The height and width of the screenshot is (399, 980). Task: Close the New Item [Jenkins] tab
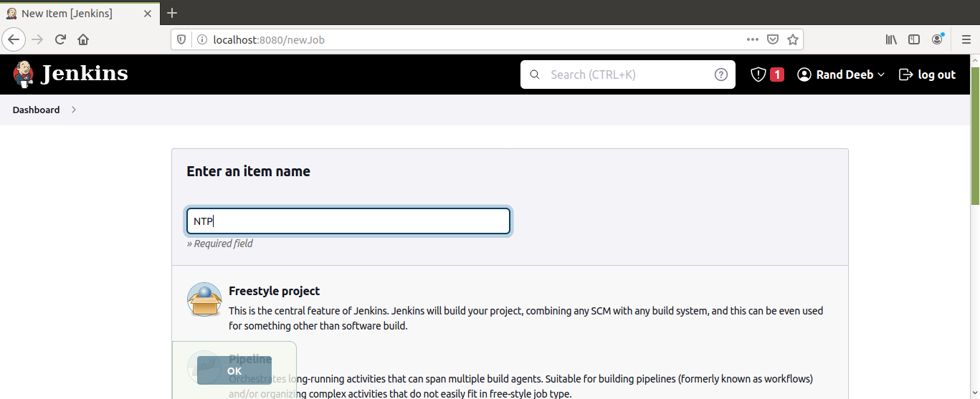pyautogui.click(x=149, y=13)
